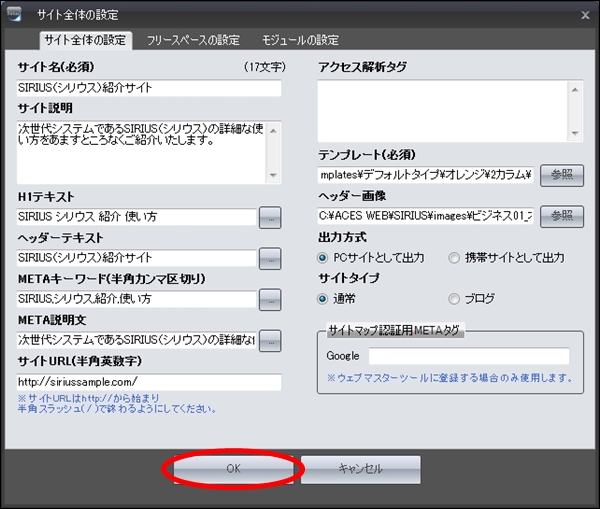Screen dimensions: 600x509
Task: Select 通常 site type radio button
Action: click(323, 299)
